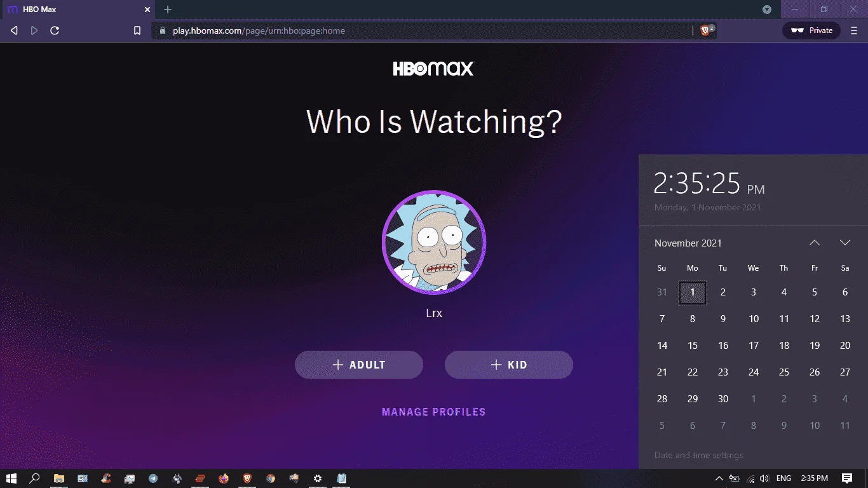Viewport: 868px width, 488px height.
Task: Reload the HBO Max page
Action: [x=55, y=30]
